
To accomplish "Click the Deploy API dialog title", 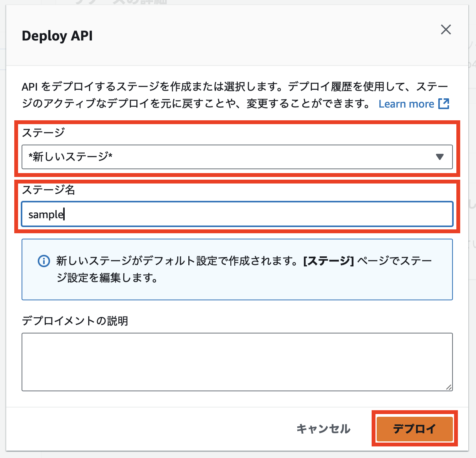I will pos(57,35).
